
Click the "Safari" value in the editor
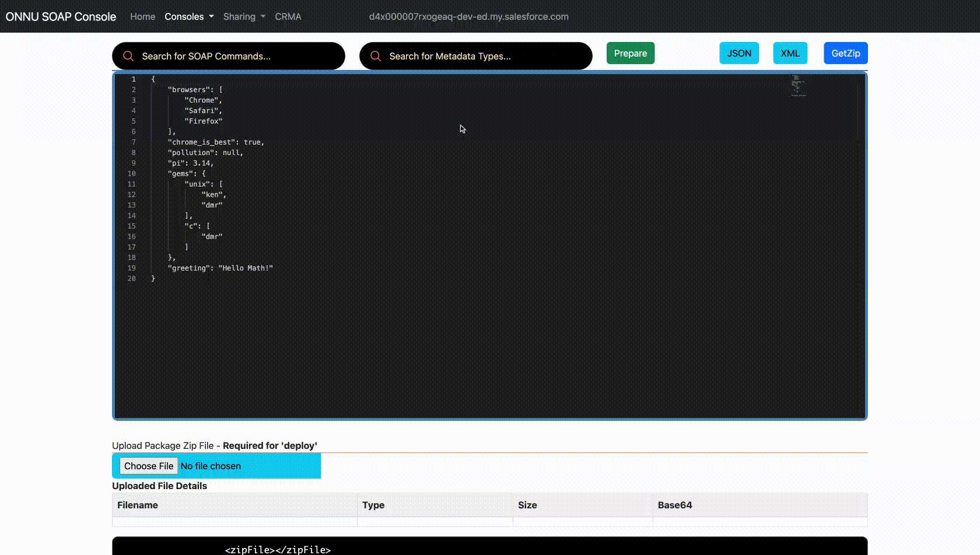(x=201, y=111)
